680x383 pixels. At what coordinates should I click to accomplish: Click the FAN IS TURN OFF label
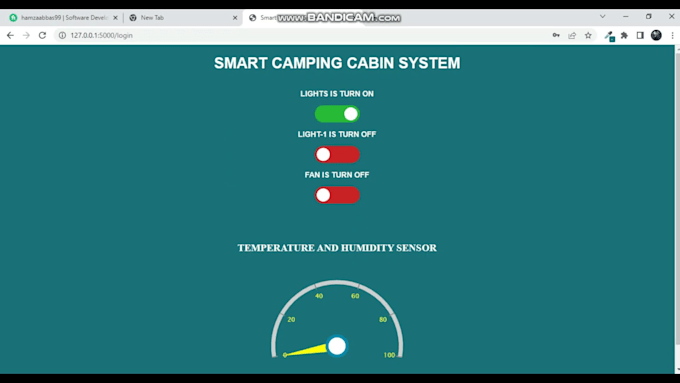(x=337, y=175)
